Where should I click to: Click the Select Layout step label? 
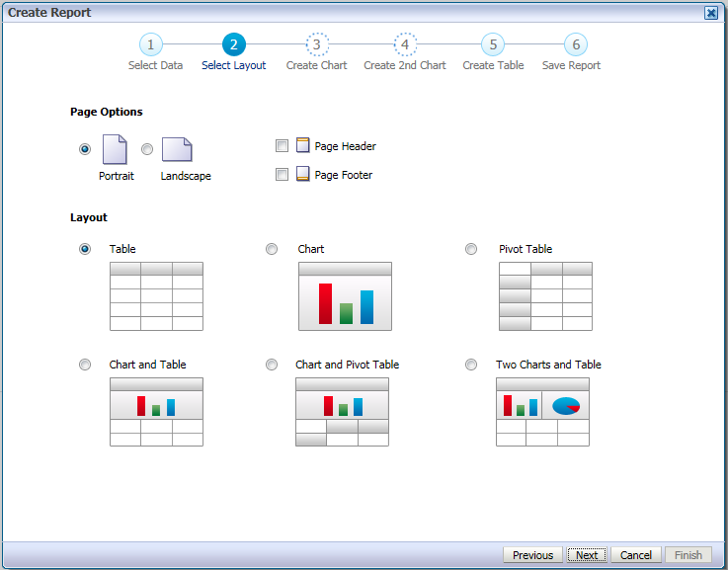click(233, 65)
